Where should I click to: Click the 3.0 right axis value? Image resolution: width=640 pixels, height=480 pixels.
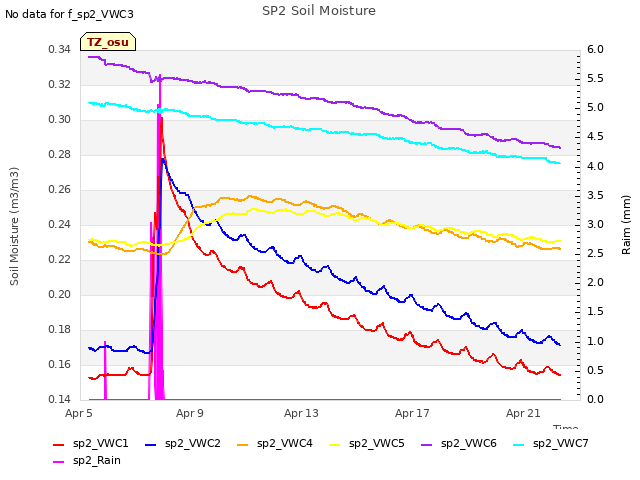[595, 224]
